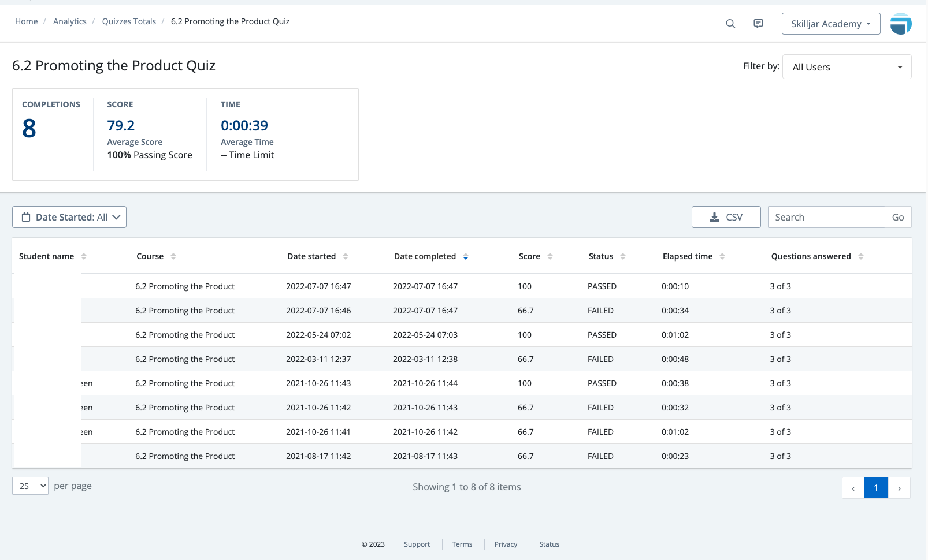928x560 pixels.
Task: Click date started 2022-07-07 16:46 cell
Action: pos(318,311)
